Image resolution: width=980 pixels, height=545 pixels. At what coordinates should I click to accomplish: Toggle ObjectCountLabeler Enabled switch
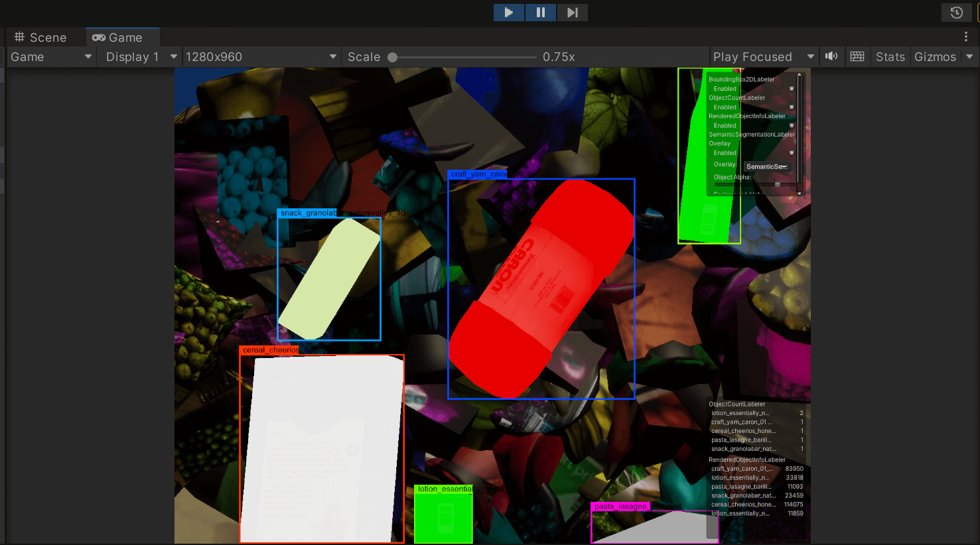[792, 107]
